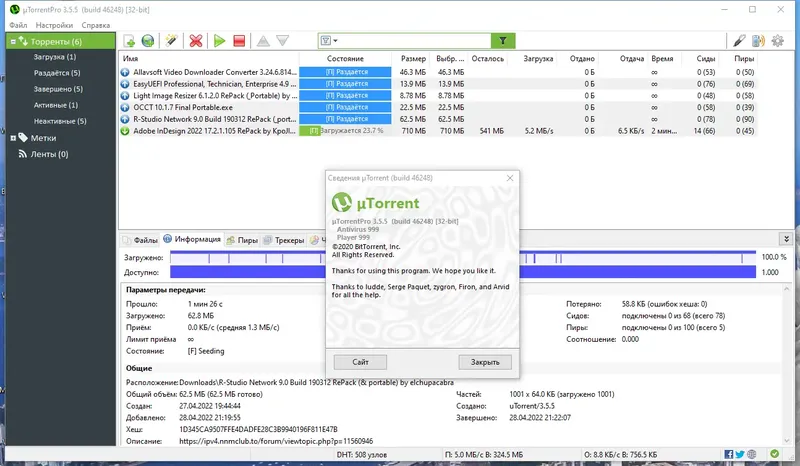Click the OCCT row Раздаётся status bar
This screenshot has width=800, height=466.
pyautogui.click(x=345, y=107)
